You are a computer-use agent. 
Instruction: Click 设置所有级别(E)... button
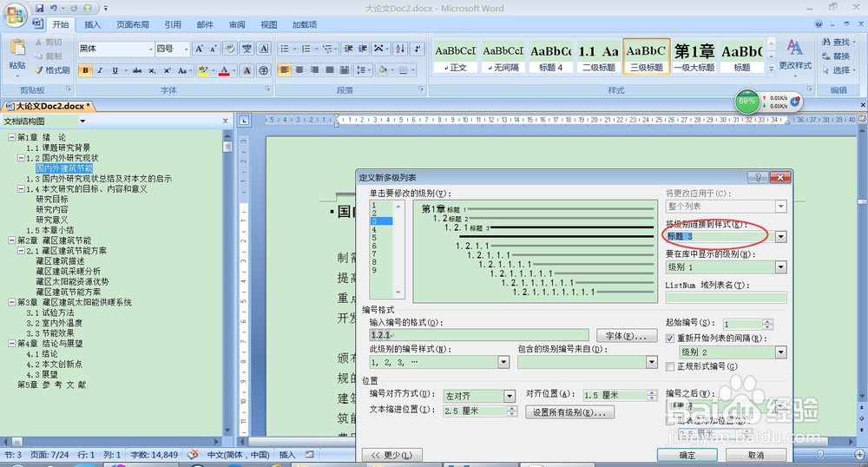tap(569, 412)
